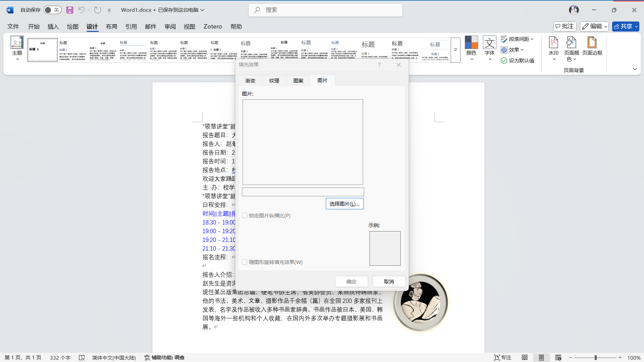The image size is (644, 362).
Task: Select the first document formatting style thumbnail
Action: pos(43,50)
